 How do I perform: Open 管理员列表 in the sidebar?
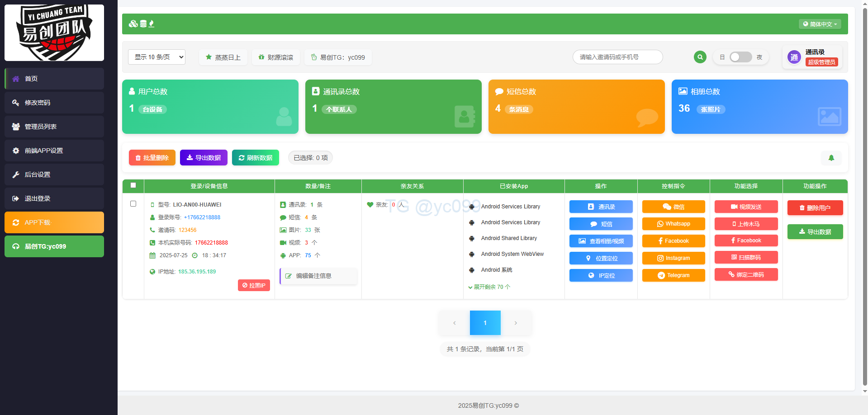pos(54,127)
